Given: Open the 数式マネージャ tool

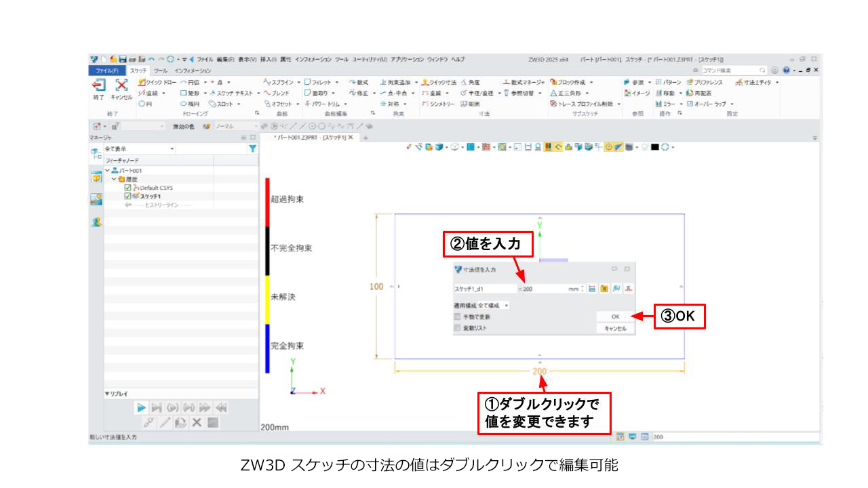Looking at the screenshot, I should pyautogui.click(x=524, y=82).
